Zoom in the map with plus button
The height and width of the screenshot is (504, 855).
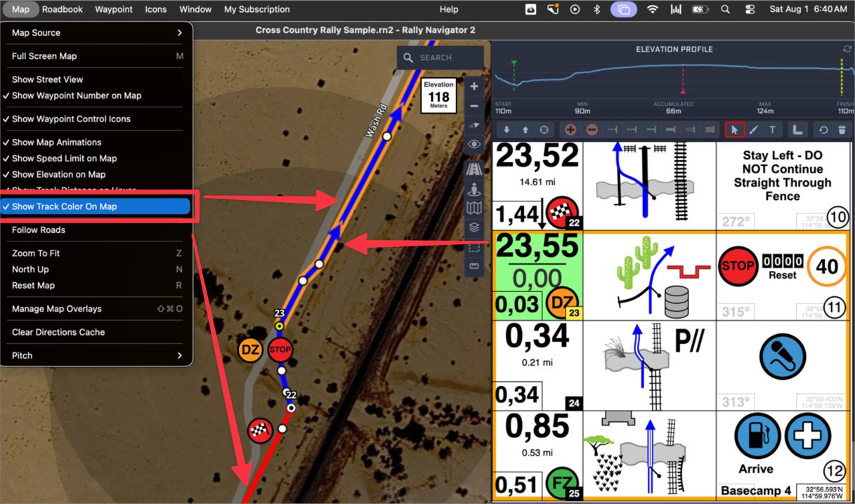[x=474, y=86]
